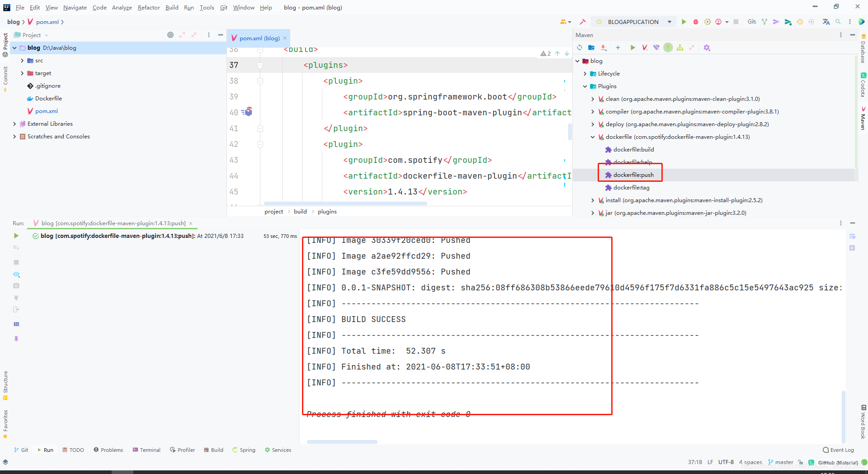Click the master branch status widget
Image resolution: width=868 pixels, height=474 pixels.
[781, 462]
